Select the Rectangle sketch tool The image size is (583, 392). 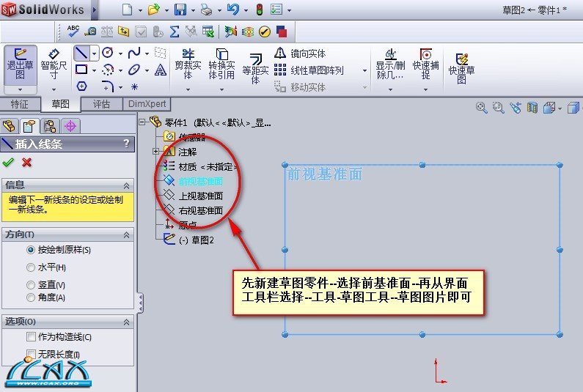point(81,70)
